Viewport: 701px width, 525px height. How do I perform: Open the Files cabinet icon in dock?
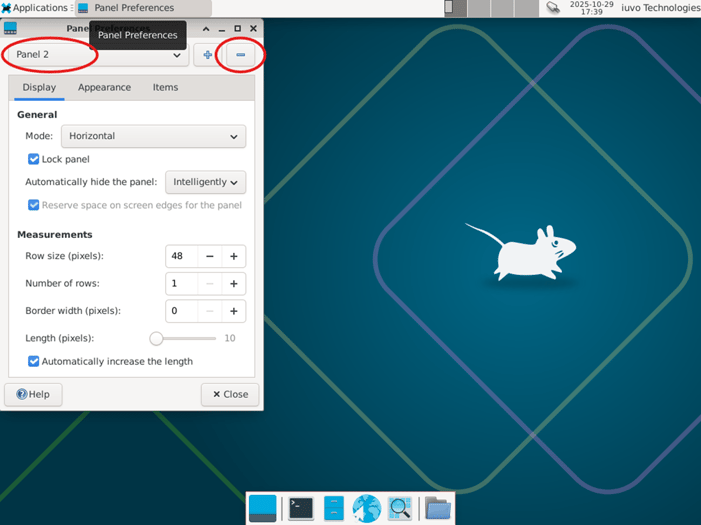334,508
